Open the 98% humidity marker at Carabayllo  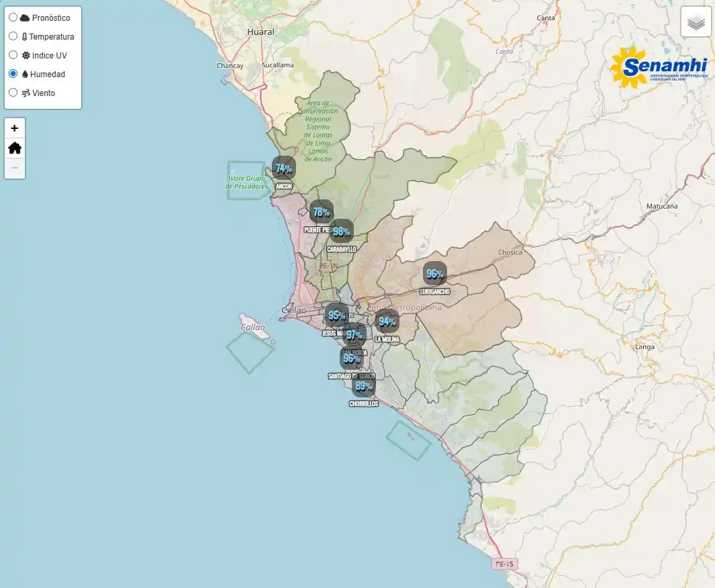tap(342, 231)
